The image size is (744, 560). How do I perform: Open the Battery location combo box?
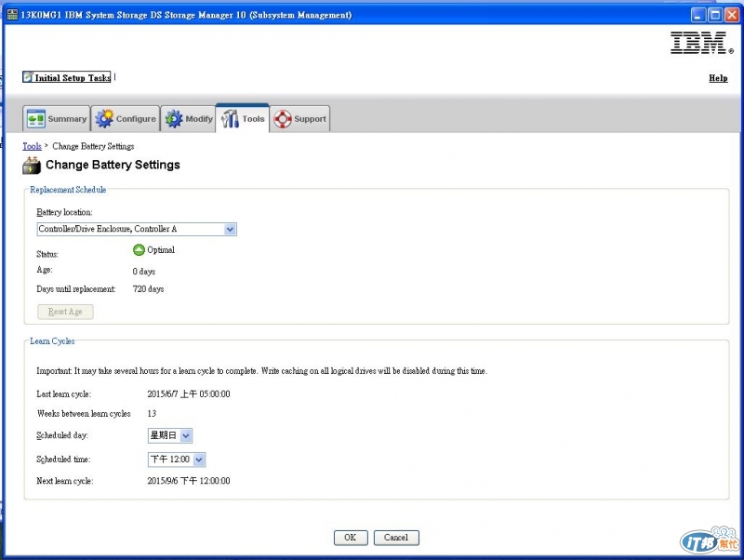(137, 229)
